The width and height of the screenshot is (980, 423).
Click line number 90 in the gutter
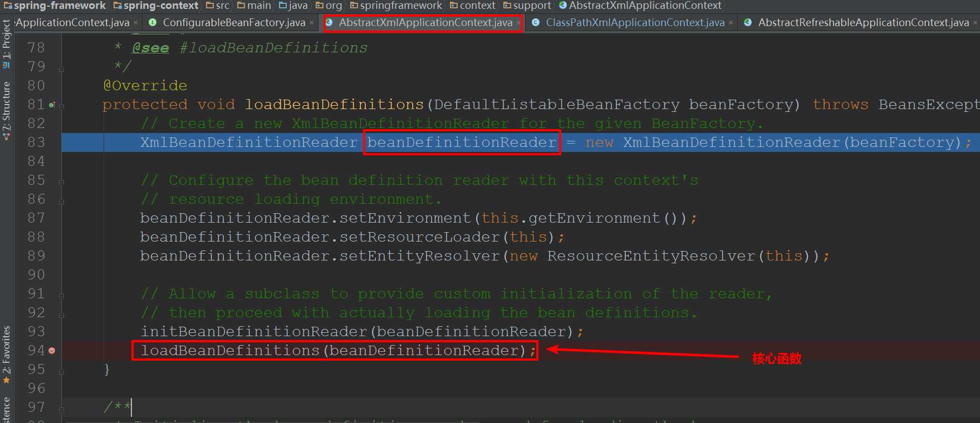36,275
